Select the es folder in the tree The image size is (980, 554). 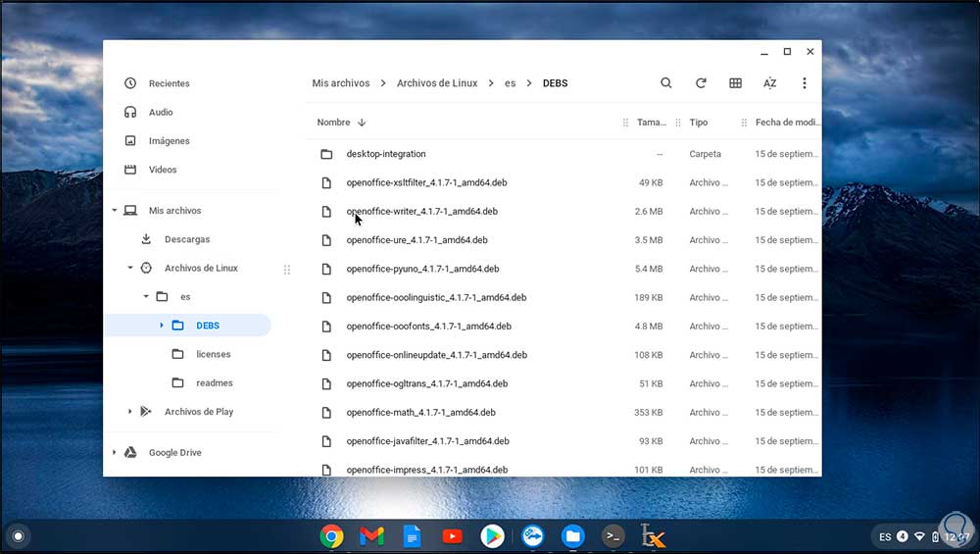pos(187,297)
